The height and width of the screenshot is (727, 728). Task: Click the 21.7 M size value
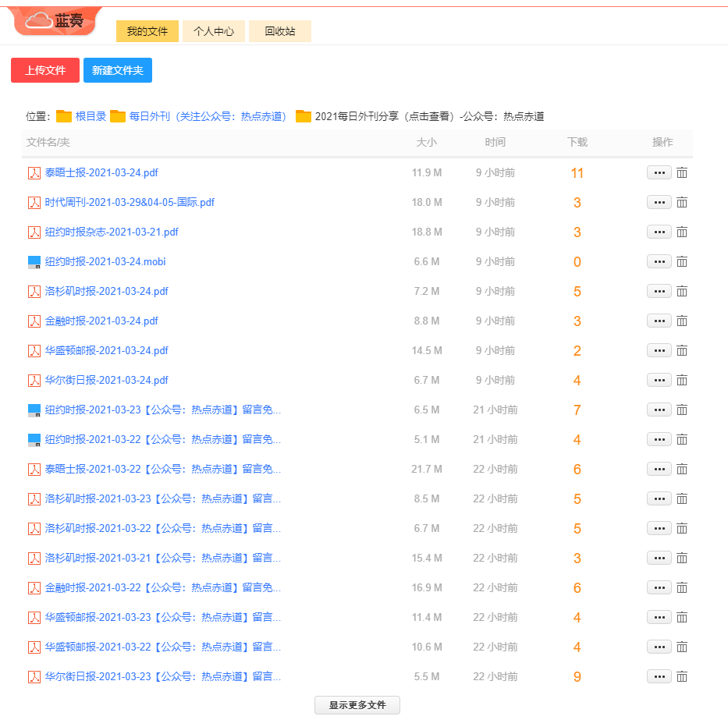427,470
